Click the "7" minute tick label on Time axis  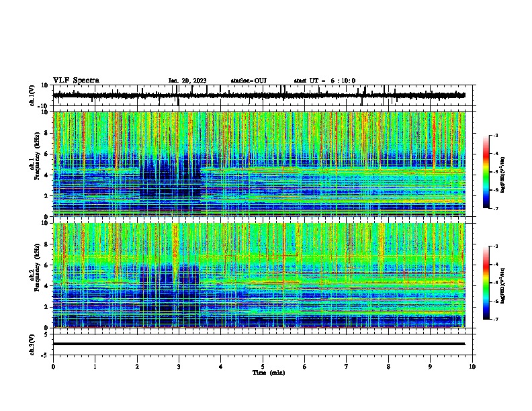pyautogui.click(x=347, y=367)
